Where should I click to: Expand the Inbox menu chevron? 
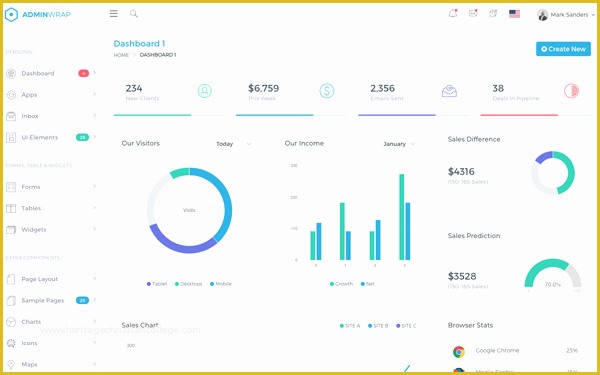95,116
